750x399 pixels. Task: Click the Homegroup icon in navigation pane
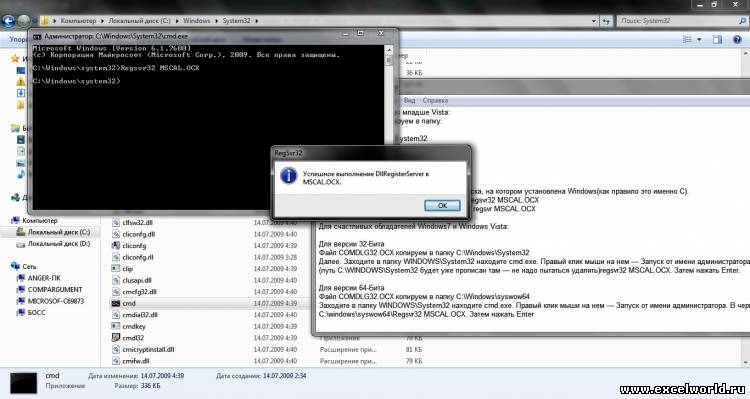pos(15,197)
